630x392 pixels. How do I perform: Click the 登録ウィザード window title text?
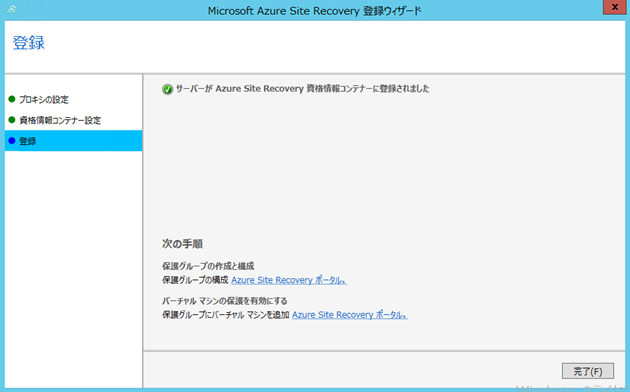point(314,11)
